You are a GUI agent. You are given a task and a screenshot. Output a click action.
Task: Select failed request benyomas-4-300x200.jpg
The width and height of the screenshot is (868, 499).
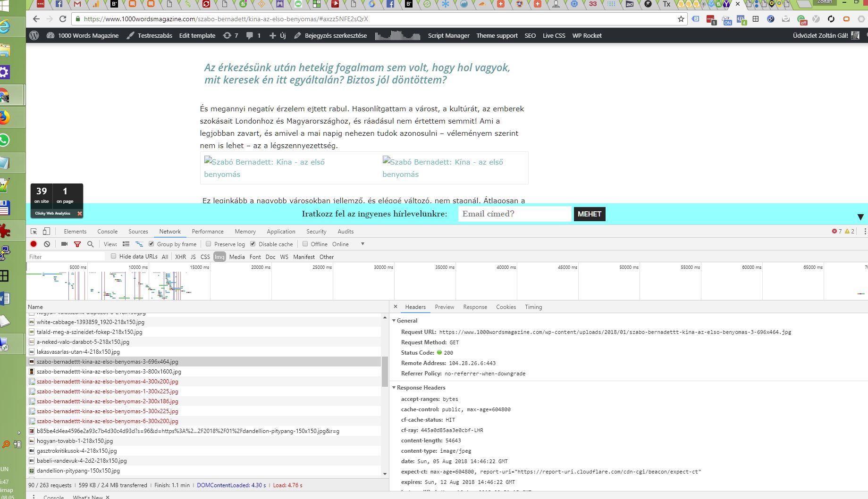tap(203, 381)
